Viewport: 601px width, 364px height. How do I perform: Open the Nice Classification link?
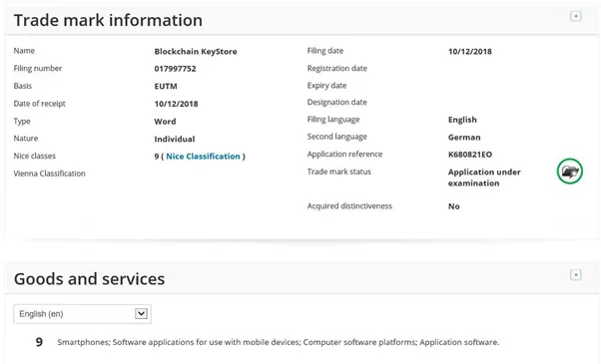click(x=203, y=157)
